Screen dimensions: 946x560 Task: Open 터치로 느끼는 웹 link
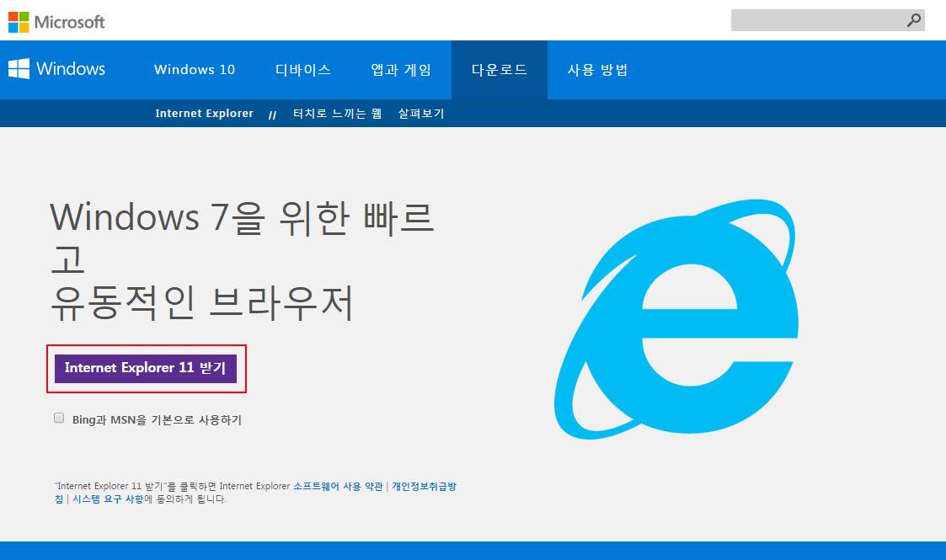click(337, 114)
